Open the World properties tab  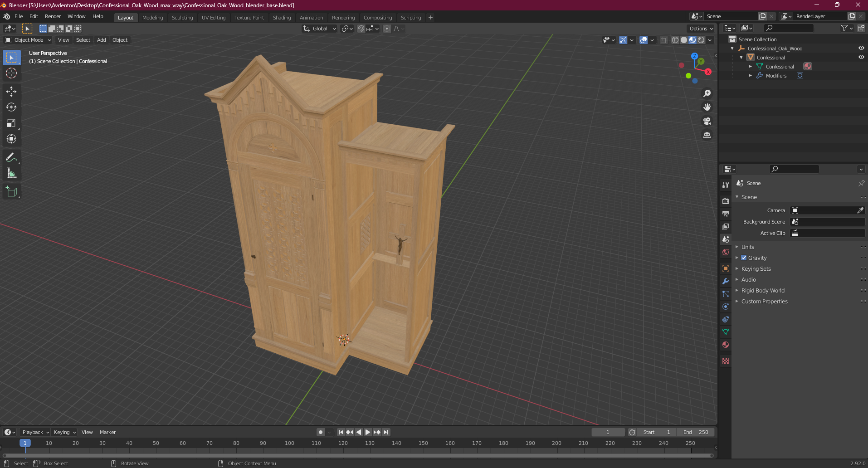726,252
